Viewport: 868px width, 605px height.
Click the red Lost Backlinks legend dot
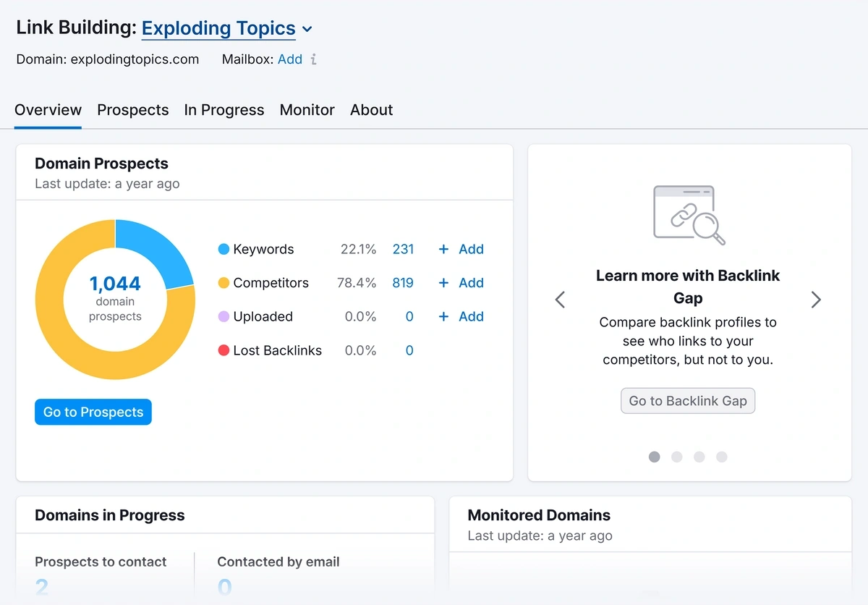point(224,350)
